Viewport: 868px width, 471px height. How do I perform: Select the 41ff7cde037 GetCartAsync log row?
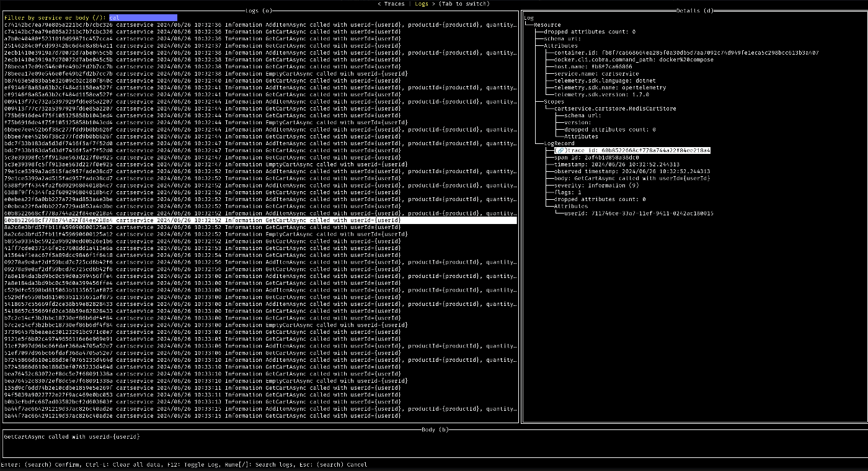click(260, 248)
